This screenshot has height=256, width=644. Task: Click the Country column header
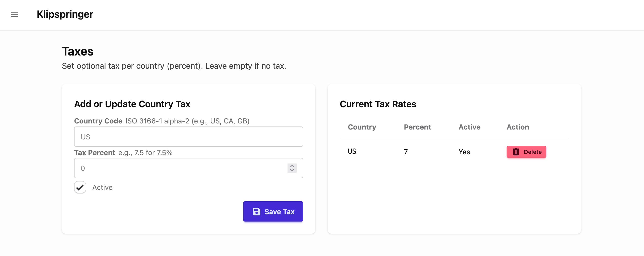click(362, 127)
